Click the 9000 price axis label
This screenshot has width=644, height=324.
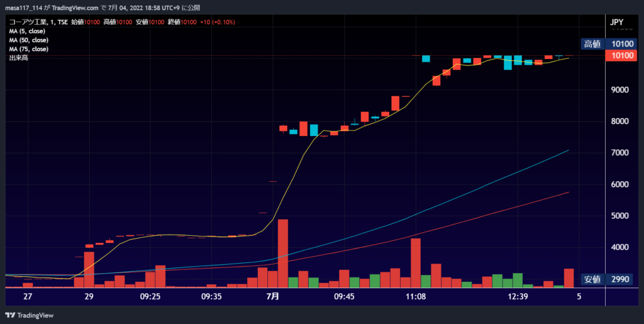(x=620, y=90)
